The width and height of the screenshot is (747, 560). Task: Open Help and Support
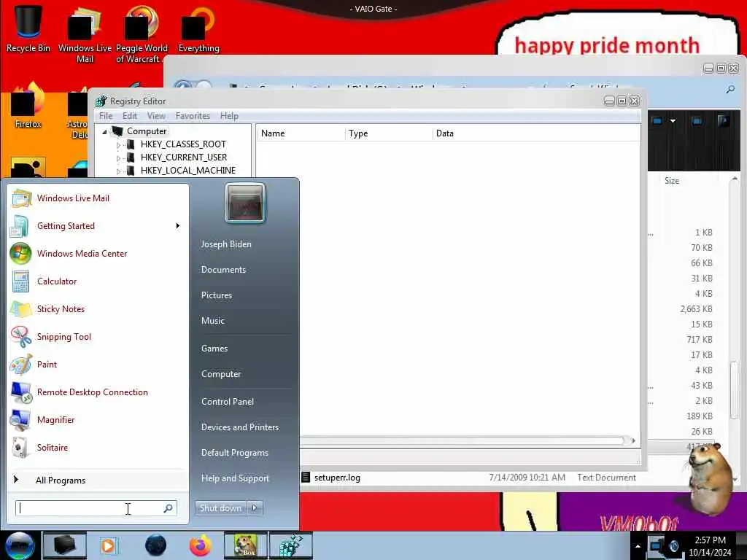(x=235, y=478)
